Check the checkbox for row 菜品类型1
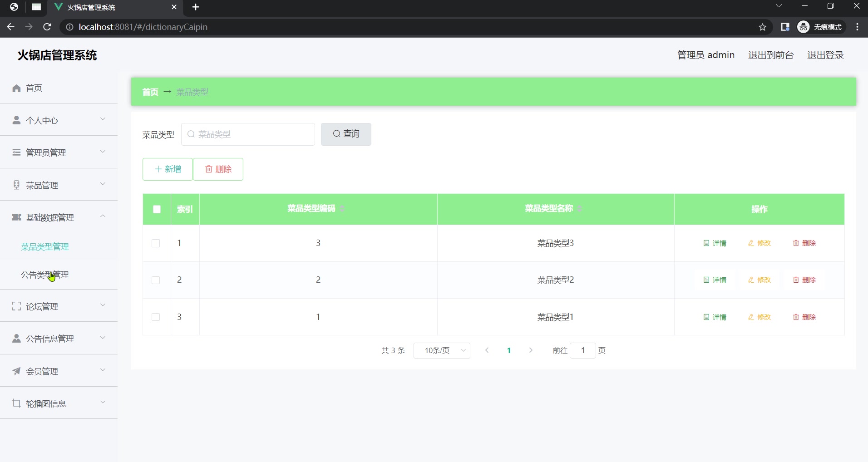The image size is (868, 462). click(156, 317)
